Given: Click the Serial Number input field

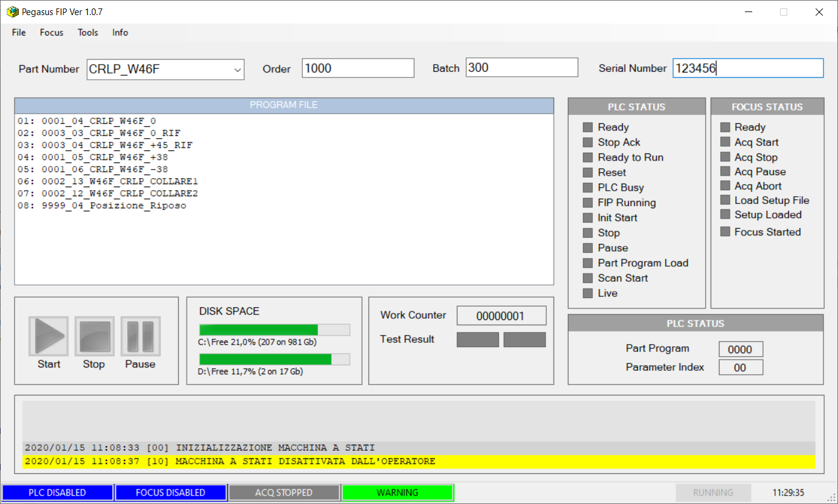Looking at the screenshot, I should [747, 68].
